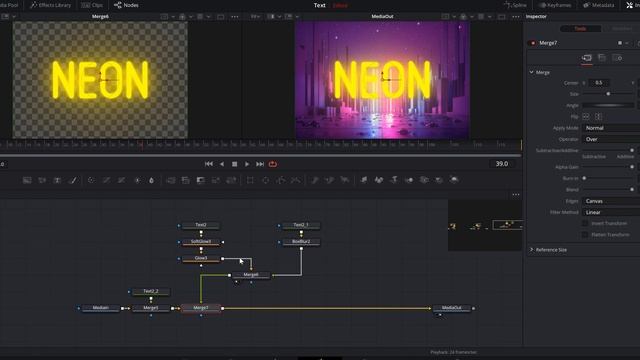The width and height of the screenshot is (640, 360).
Task: Switch to the Modifiers tab in Inspector
Action: pos(622,29)
